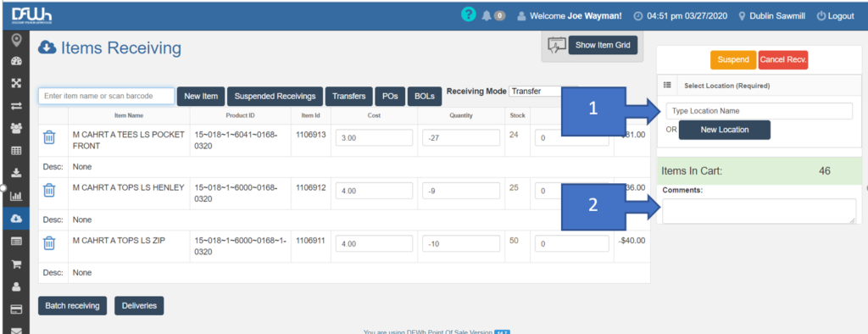Open the dashboard gauge icon in sidebar
This screenshot has height=334, width=868.
click(x=16, y=62)
